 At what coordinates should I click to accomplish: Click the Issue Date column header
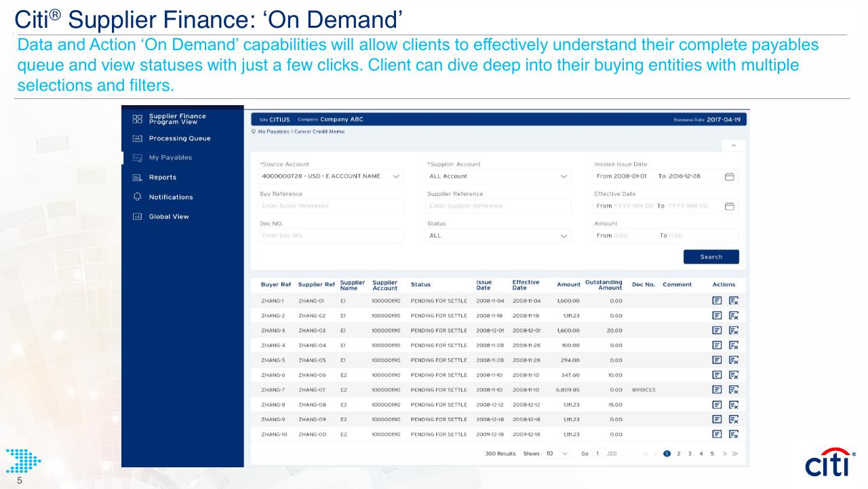(x=484, y=285)
